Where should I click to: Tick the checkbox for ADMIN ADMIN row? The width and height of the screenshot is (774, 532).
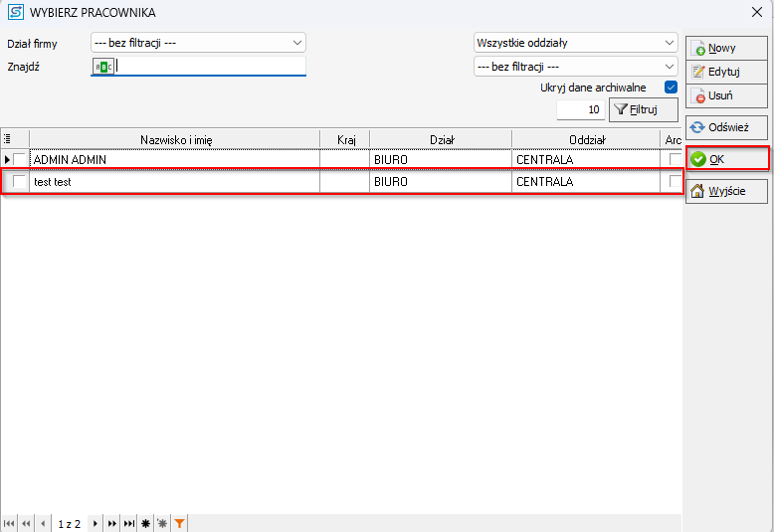(19, 159)
